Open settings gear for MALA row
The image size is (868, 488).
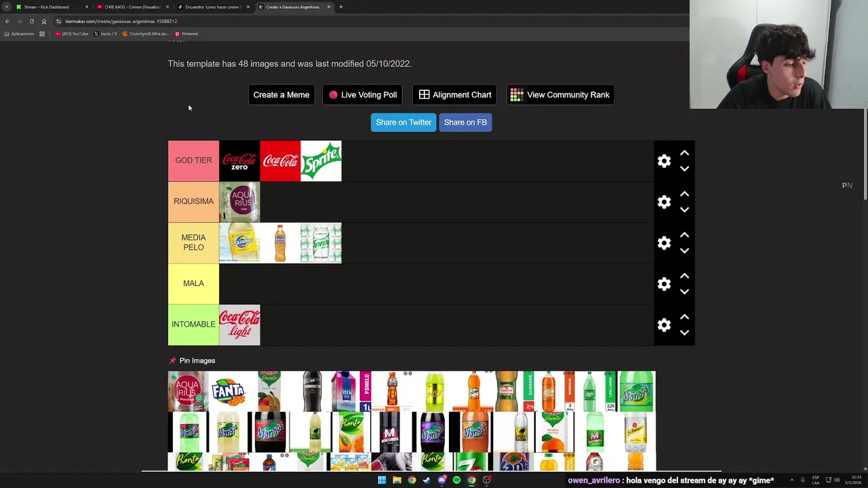point(664,284)
